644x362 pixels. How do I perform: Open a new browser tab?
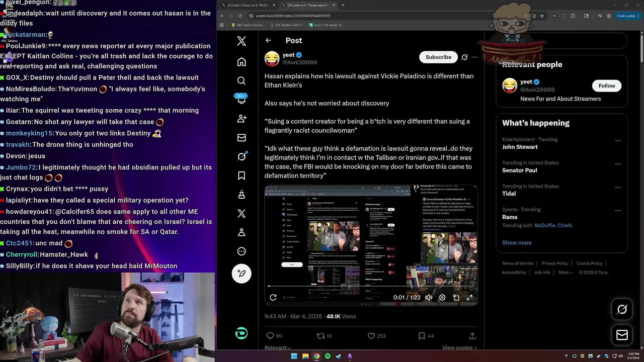pyautogui.click(x=343, y=5)
